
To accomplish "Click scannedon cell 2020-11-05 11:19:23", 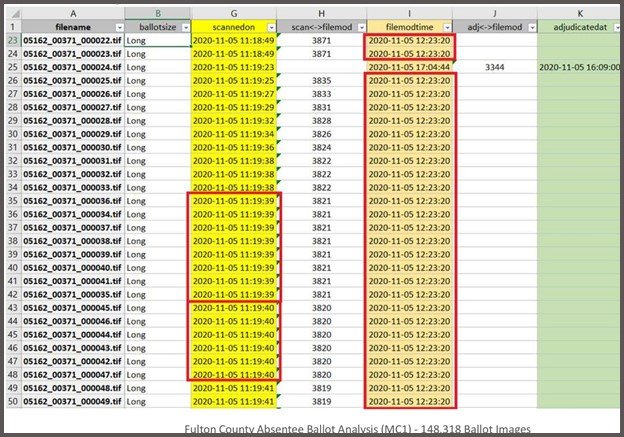I will [236, 67].
